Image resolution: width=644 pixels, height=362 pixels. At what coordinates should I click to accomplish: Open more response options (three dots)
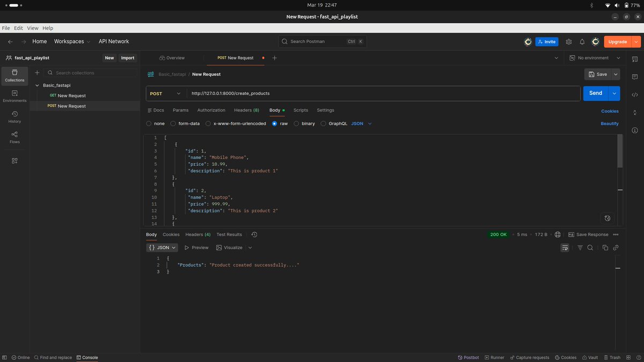click(616, 234)
